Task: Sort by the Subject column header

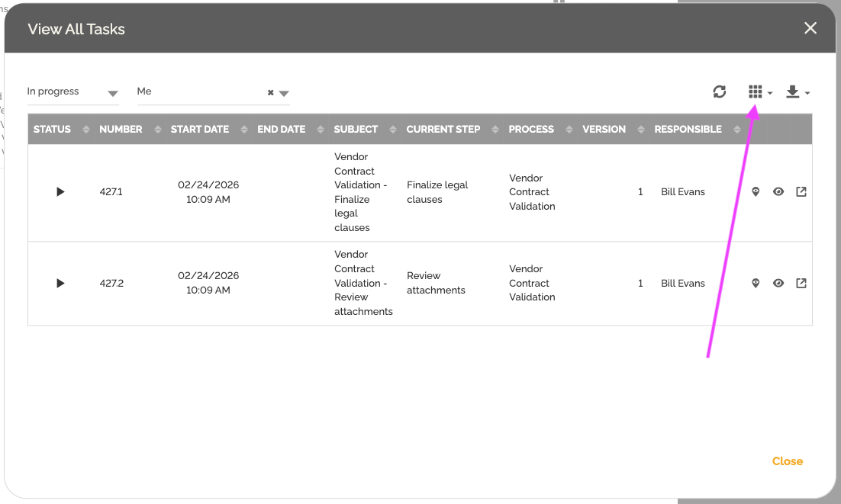Action: pos(356,130)
